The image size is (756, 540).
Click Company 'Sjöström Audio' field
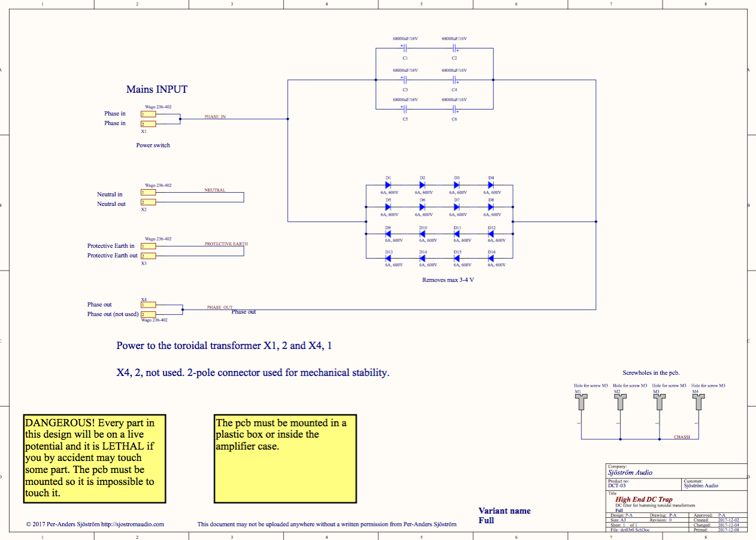[630, 472]
